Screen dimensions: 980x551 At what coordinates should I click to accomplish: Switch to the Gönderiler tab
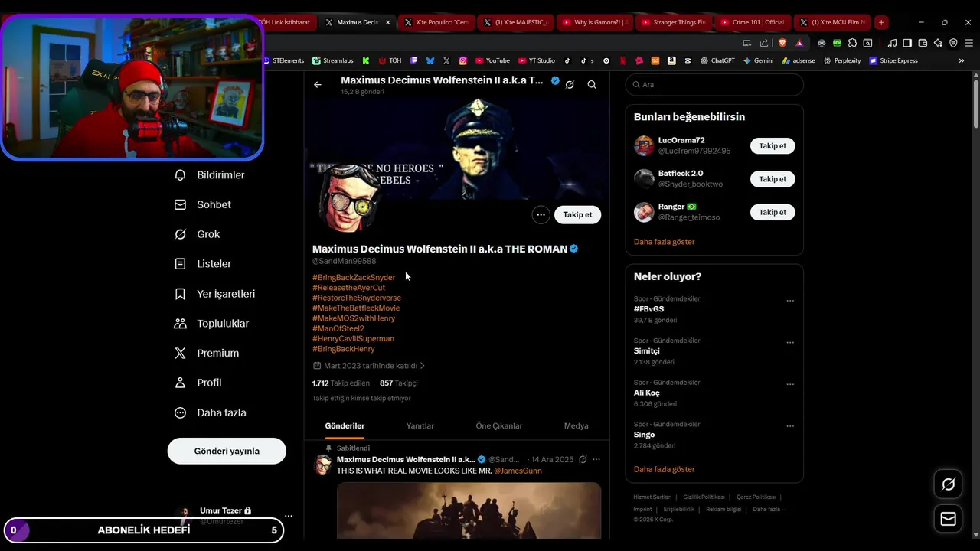(345, 425)
